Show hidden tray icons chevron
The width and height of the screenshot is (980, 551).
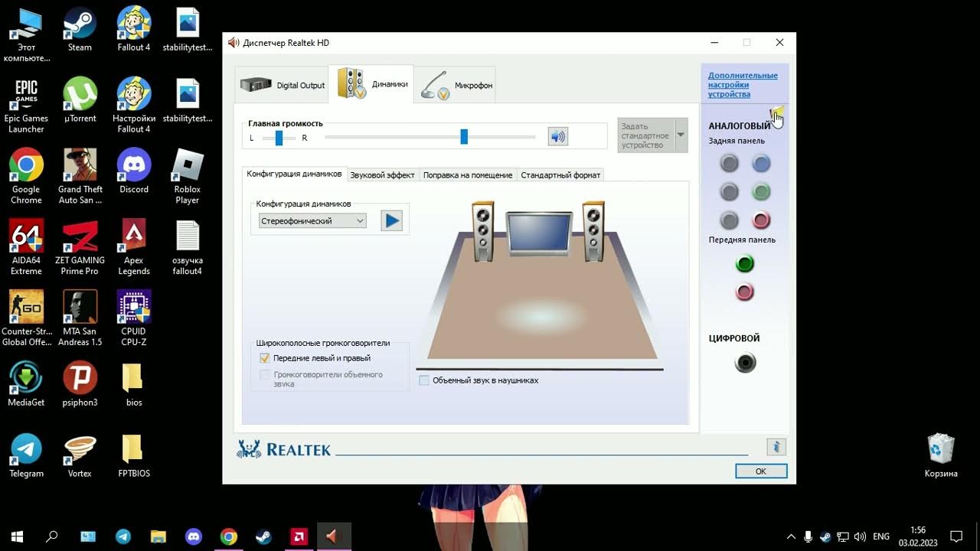click(791, 536)
